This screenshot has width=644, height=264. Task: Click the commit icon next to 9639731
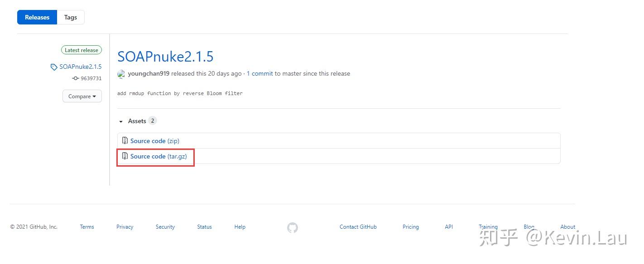pyautogui.click(x=75, y=78)
